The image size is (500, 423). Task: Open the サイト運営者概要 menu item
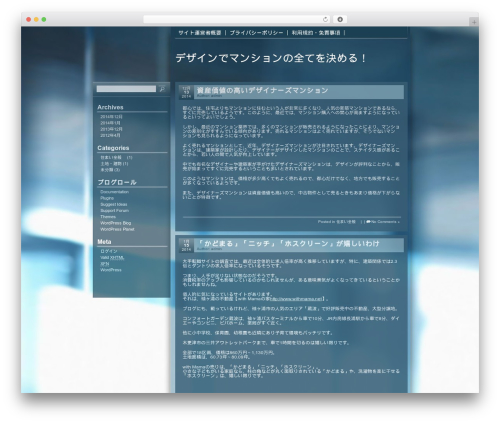point(199,33)
